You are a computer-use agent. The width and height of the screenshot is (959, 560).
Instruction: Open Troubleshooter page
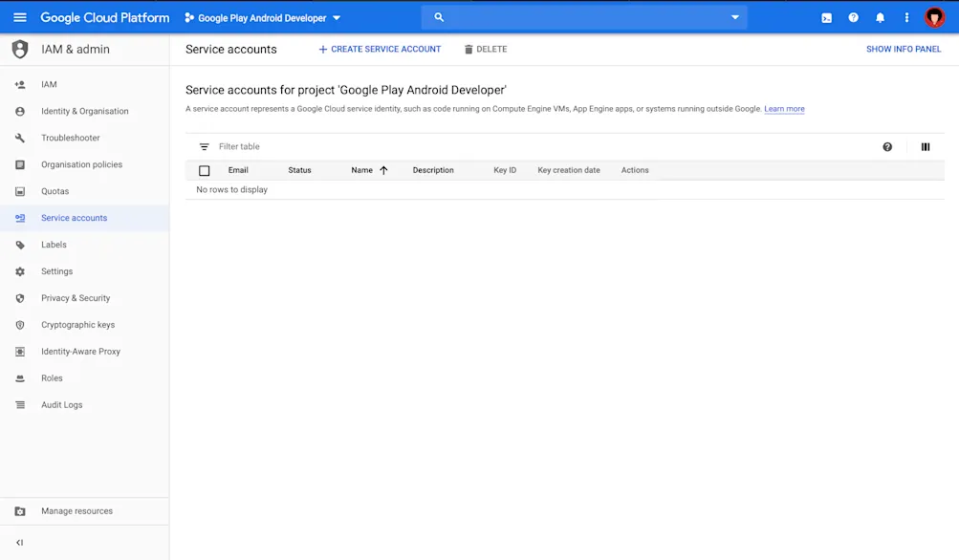click(x=71, y=138)
